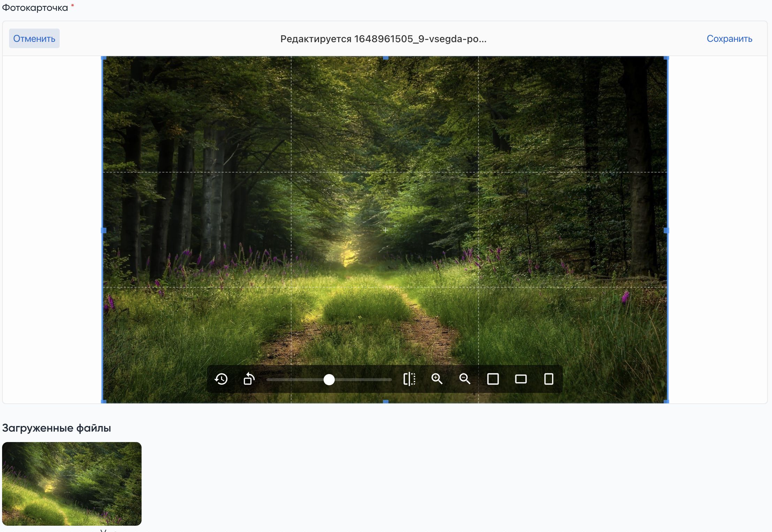This screenshot has height=532, width=772.
Task: Click the bottom-center crop handle
Action: [385, 402]
